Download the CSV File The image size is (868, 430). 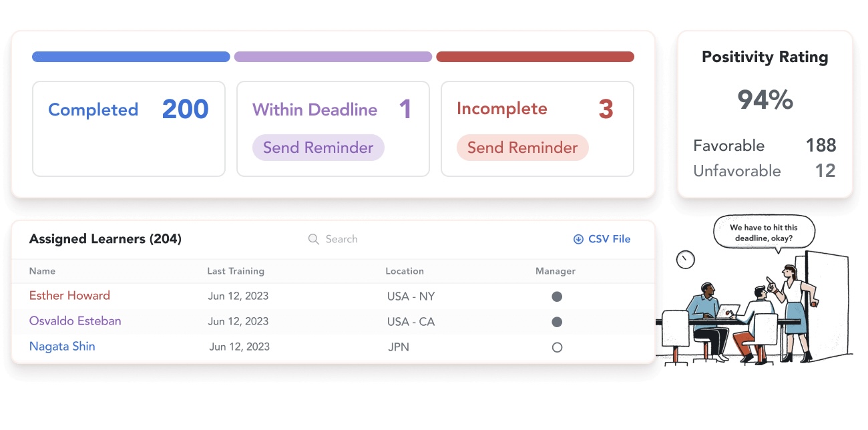[x=608, y=239]
